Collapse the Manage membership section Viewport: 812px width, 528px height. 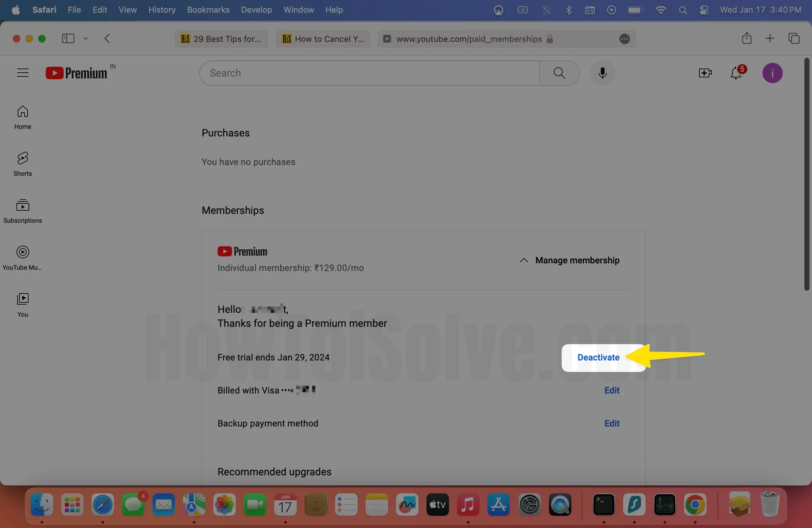pyautogui.click(x=569, y=260)
